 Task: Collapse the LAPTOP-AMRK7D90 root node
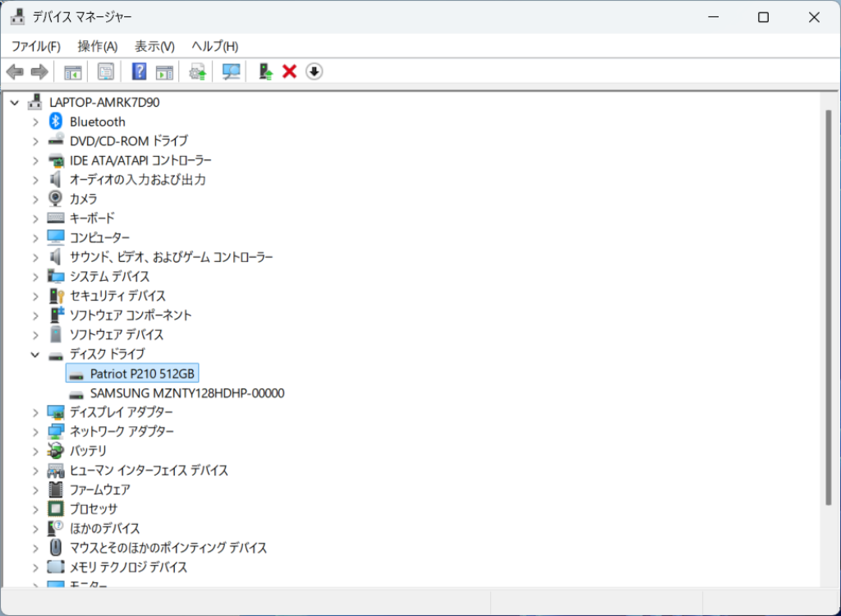pyautogui.click(x=14, y=103)
